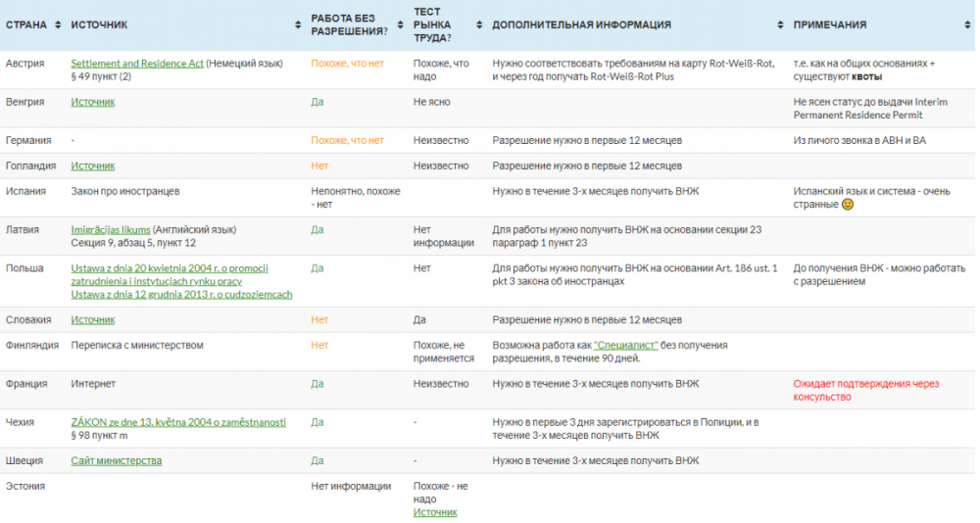980x523 pixels.
Task: Click sort arrows next to ИСТОЧНИК header
Action: [x=297, y=24]
